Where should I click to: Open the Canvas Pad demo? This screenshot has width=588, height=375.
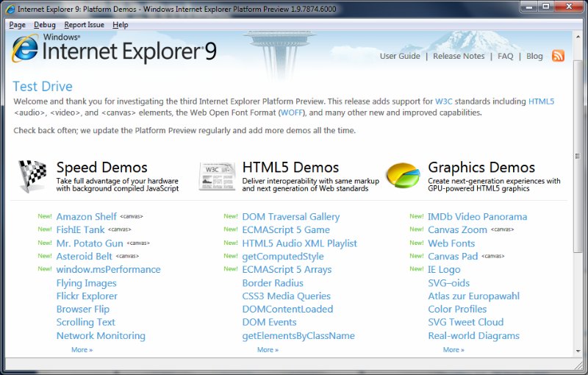(x=453, y=257)
